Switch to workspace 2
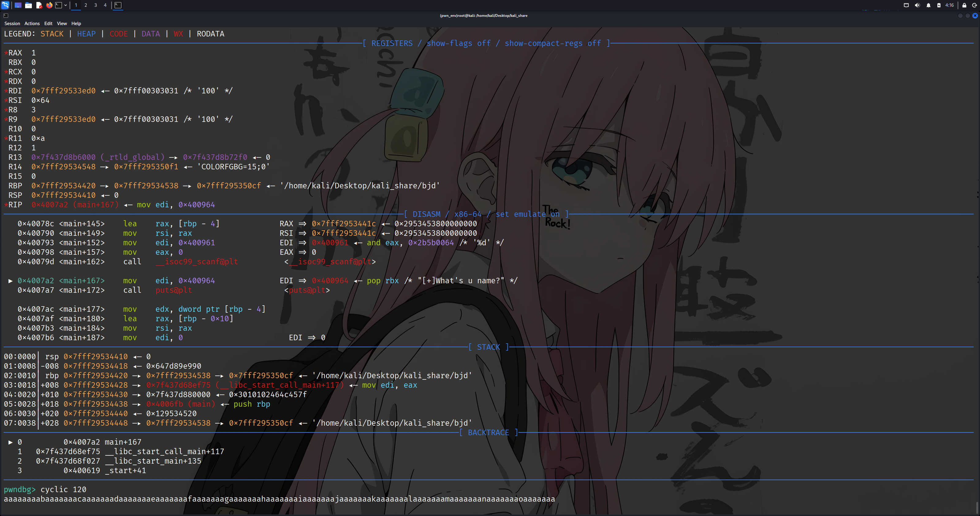 (x=86, y=5)
